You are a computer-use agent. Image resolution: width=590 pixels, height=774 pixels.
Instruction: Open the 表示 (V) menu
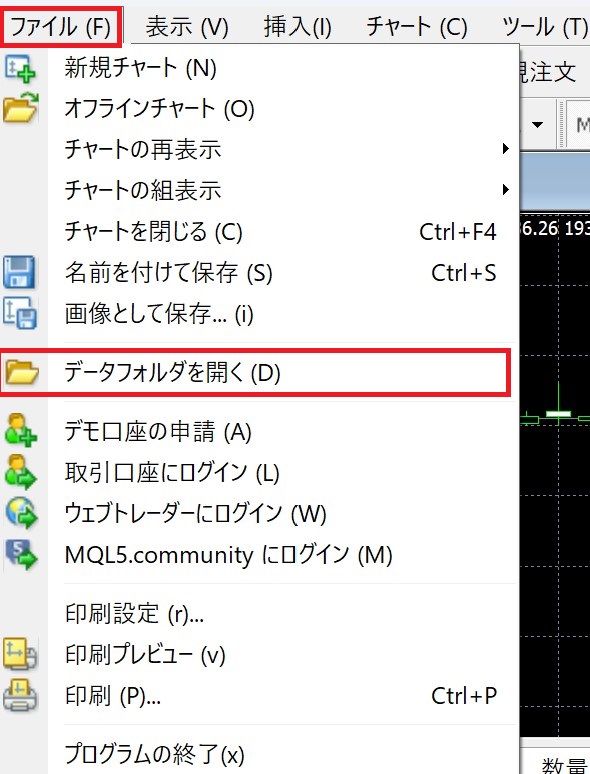tap(187, 27)
